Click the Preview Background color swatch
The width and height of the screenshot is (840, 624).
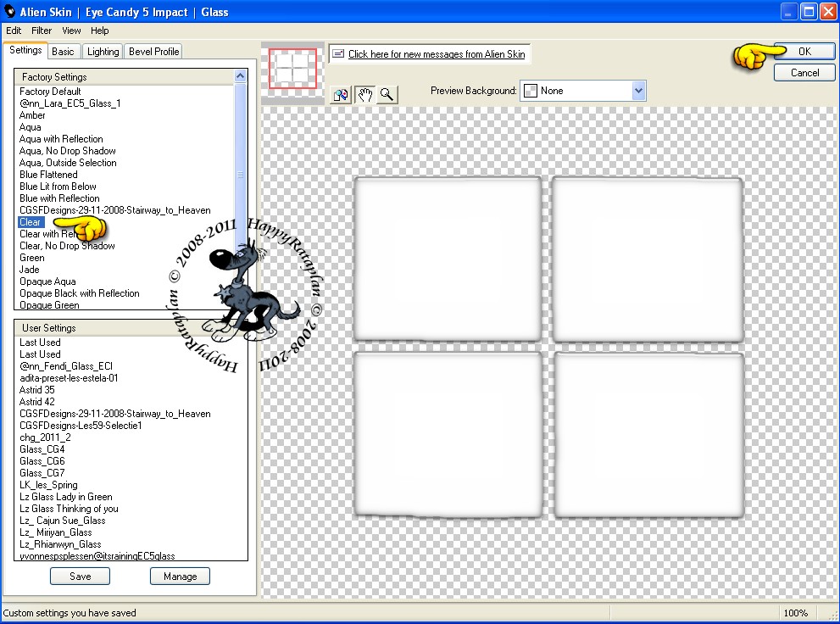tap(531, 91)
